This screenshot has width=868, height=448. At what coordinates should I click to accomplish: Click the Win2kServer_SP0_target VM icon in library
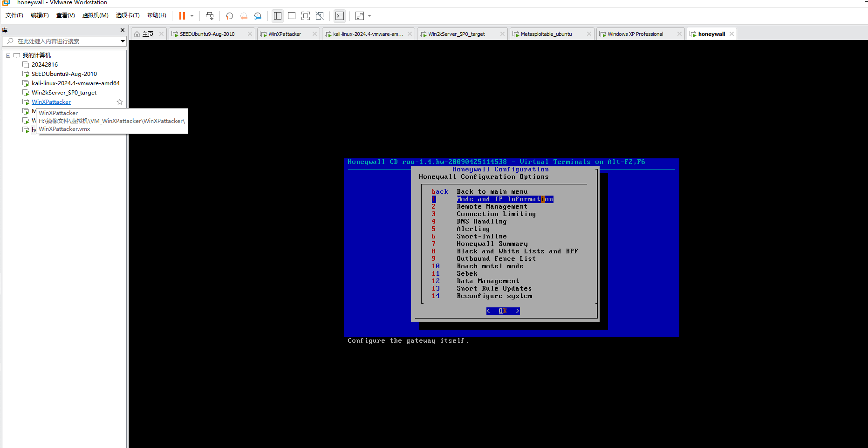26,93
